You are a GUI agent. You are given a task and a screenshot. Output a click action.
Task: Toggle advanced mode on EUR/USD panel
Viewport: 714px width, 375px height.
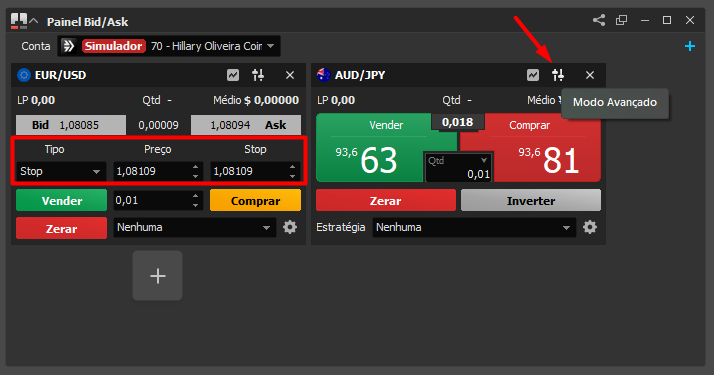click(x=258, y=75)
